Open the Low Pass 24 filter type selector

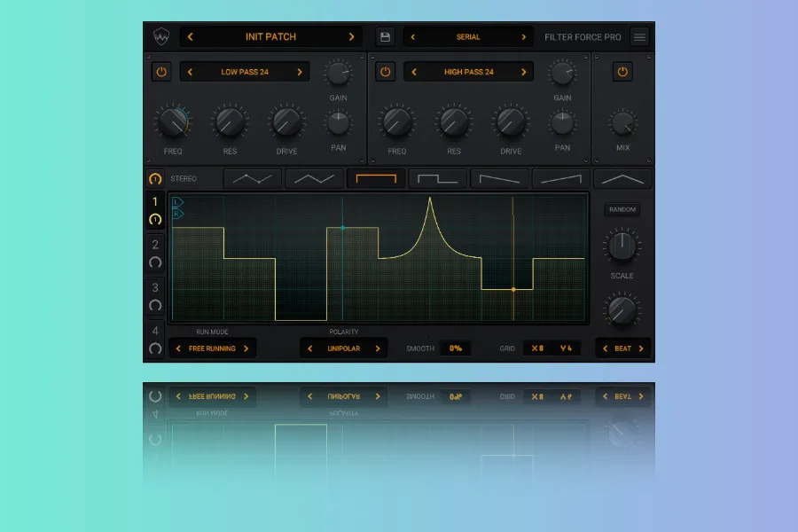tap(245, 72)
